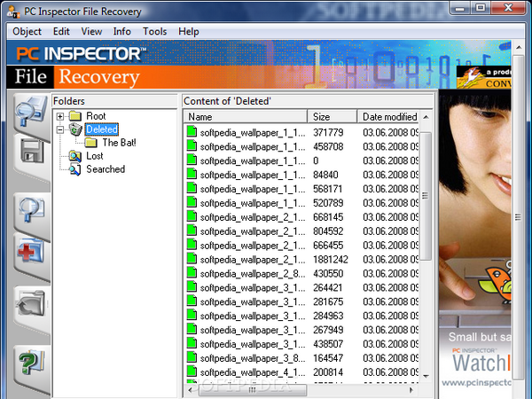Click the Root folder icon
The image size is (532, 399).
(75, 116)
